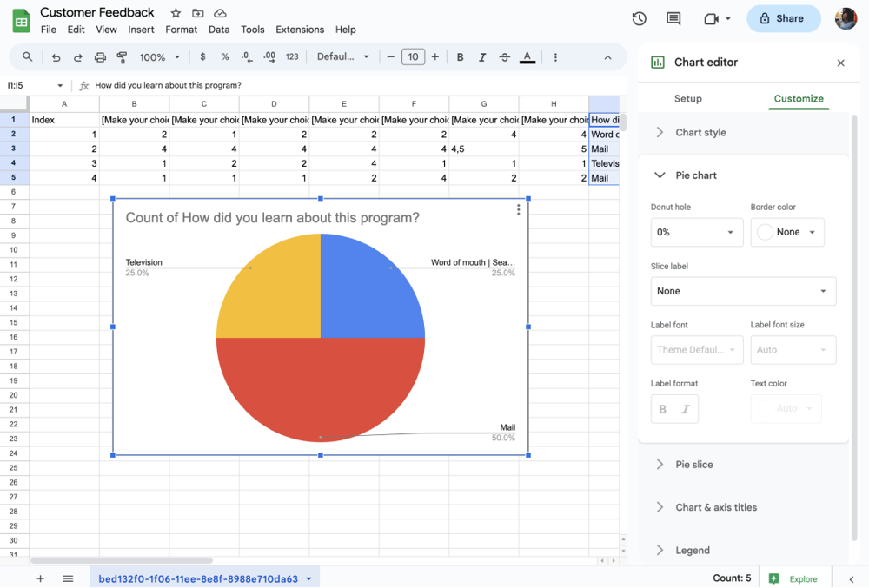Click the text color icon
Image resolution: width=869 pixels, height=588 pixels.
(x=527, y=57)
